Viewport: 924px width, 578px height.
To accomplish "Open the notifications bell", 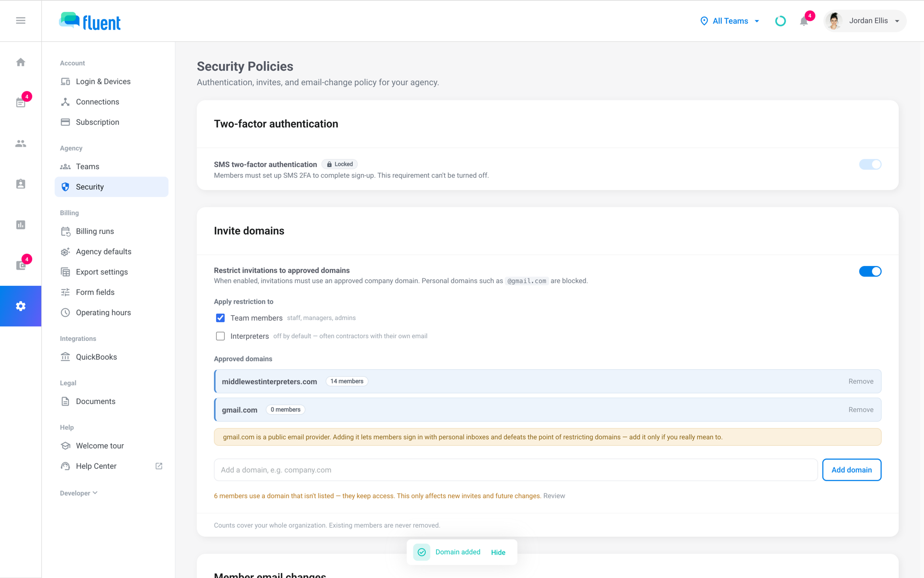I will click(804, 21).
